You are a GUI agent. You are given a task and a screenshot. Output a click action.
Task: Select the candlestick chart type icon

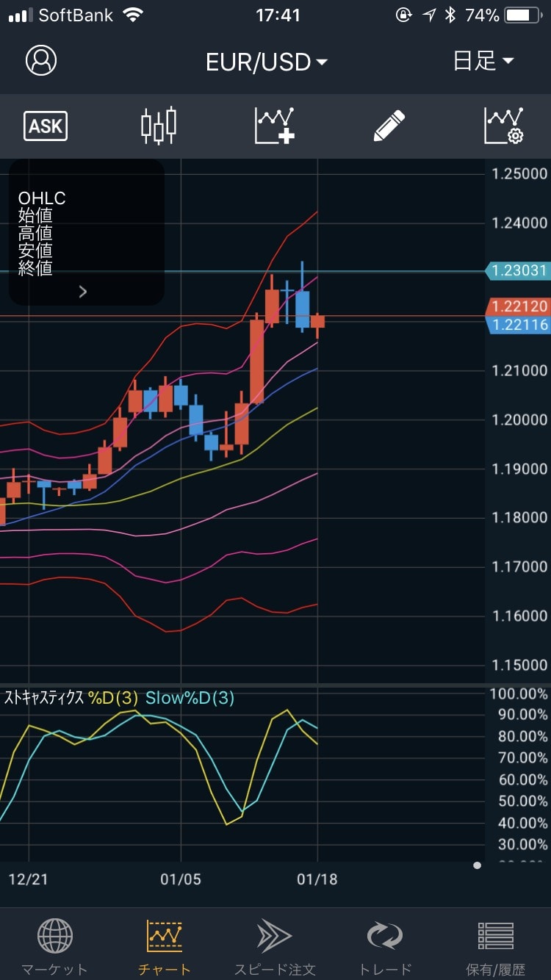[159, 126]
